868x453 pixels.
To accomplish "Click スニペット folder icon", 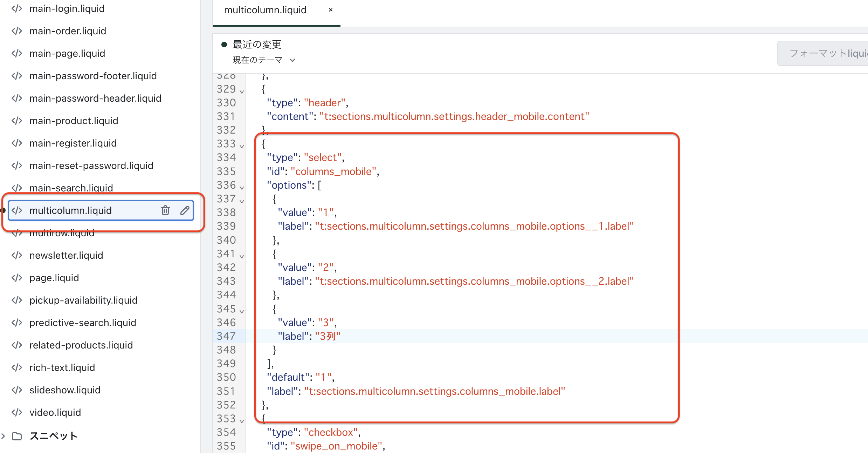I will point(17,436).
